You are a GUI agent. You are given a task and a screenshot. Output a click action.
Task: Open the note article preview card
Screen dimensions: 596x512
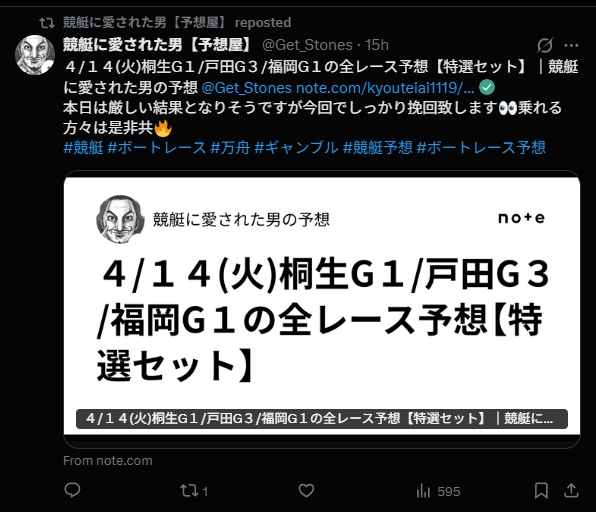tap(322, 309)
